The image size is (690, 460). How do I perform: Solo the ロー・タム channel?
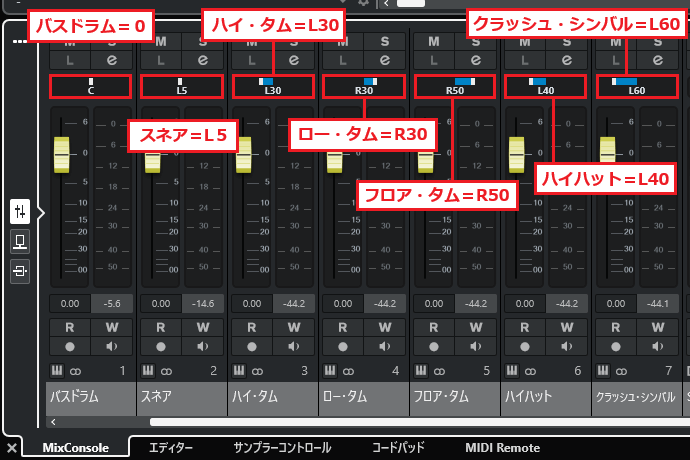click(385, 41)
